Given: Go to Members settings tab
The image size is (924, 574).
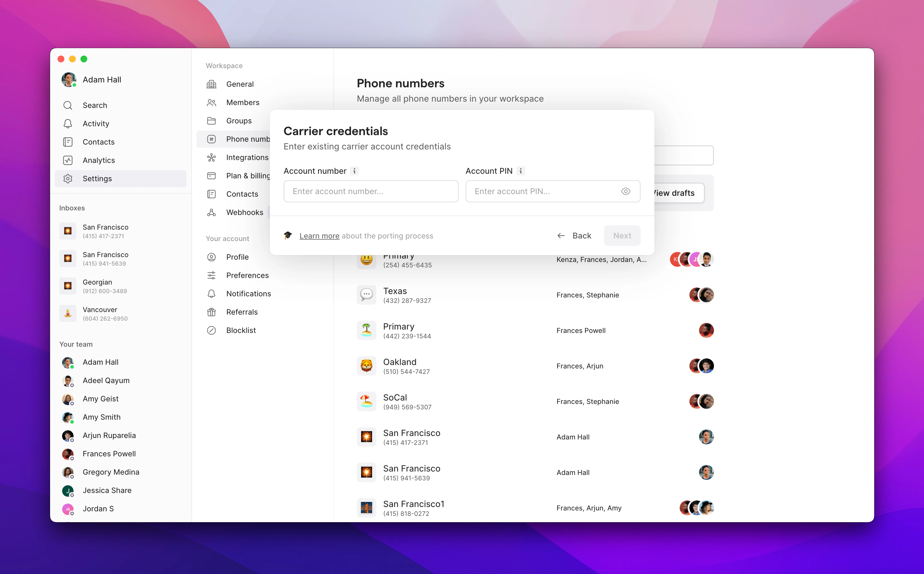Looking at the screenshot, I should click(x=242, y=102).
